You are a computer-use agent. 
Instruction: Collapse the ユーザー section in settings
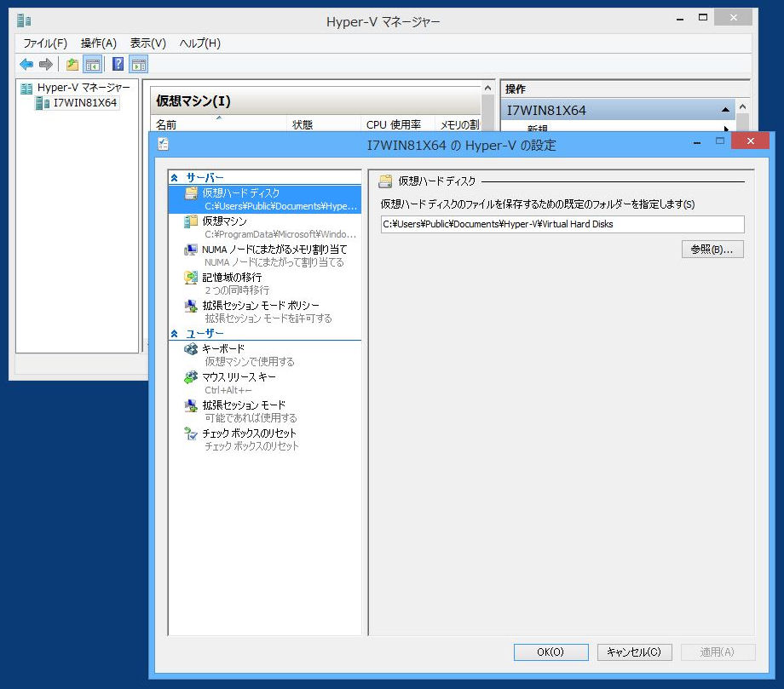(174, 334)
